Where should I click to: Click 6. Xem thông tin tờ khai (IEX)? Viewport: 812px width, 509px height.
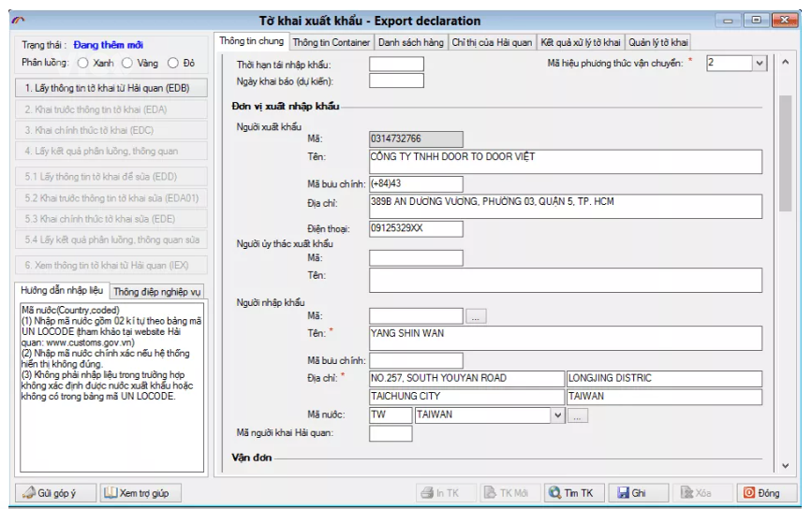(x=111, y=266)
